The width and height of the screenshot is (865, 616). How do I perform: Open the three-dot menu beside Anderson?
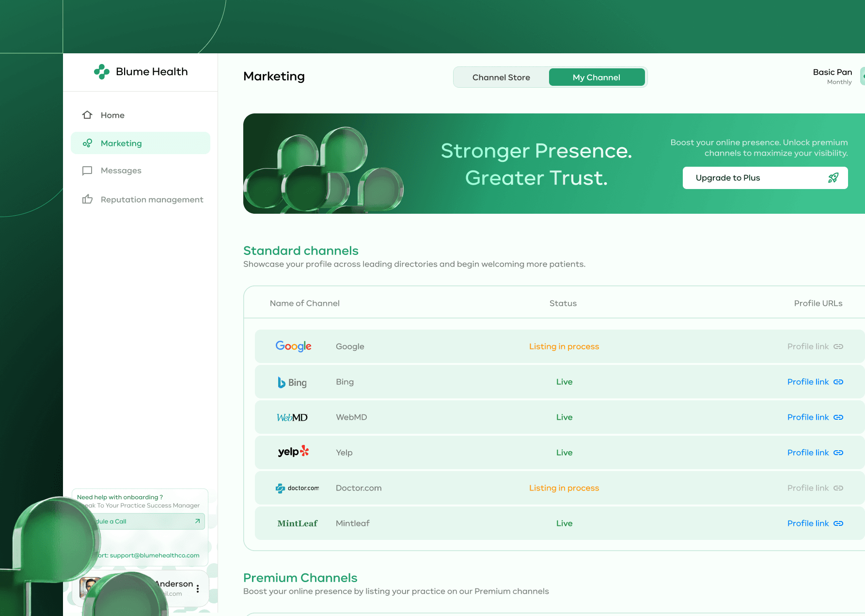pos(198,589)
